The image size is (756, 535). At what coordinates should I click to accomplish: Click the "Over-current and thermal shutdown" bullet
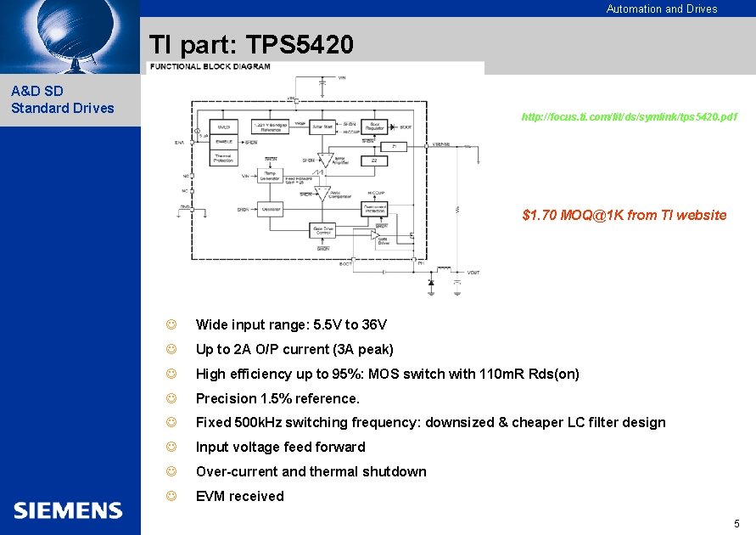click(311, 471)
